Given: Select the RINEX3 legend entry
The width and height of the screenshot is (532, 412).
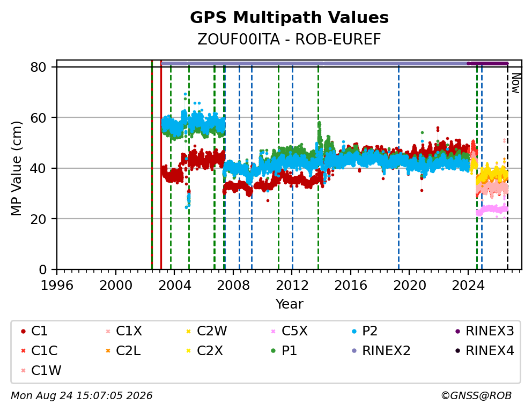Looking at the screenshot, I should point(484,331).
